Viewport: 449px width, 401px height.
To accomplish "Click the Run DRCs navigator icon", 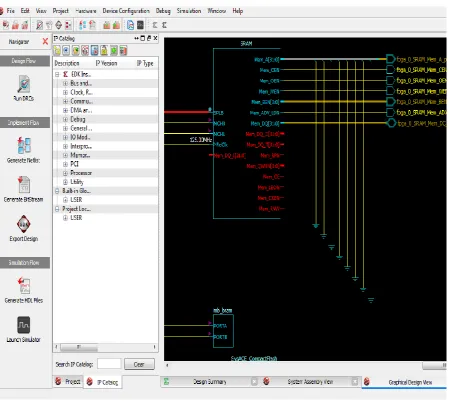I will tap(24, 84).
